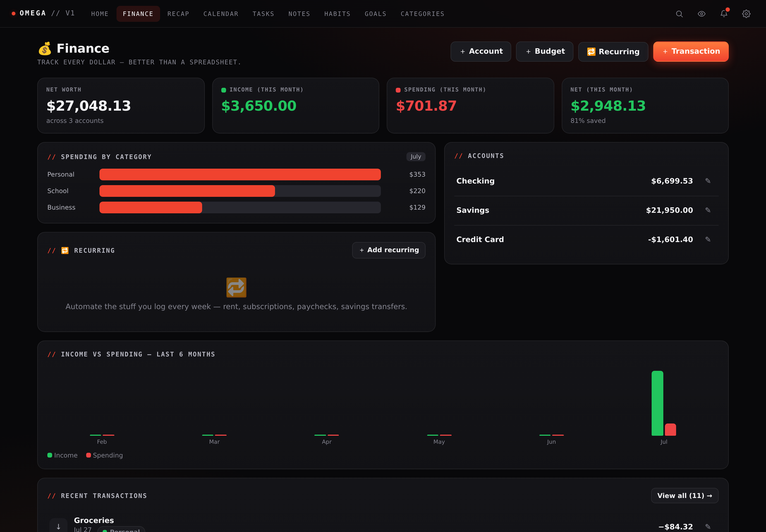Click the red July spending bar
The image size is (766, 532).
coord(670,430)
